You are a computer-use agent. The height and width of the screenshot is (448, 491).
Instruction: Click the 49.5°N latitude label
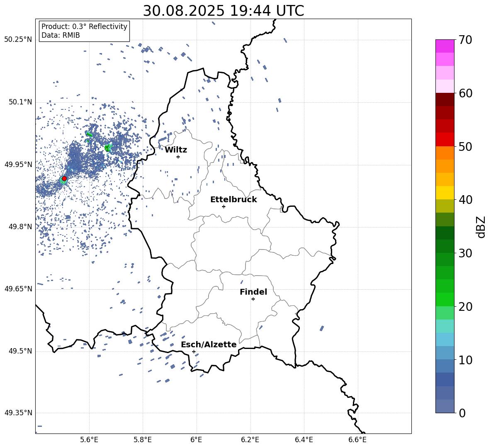pyautogui.click(x=21, y=351)
